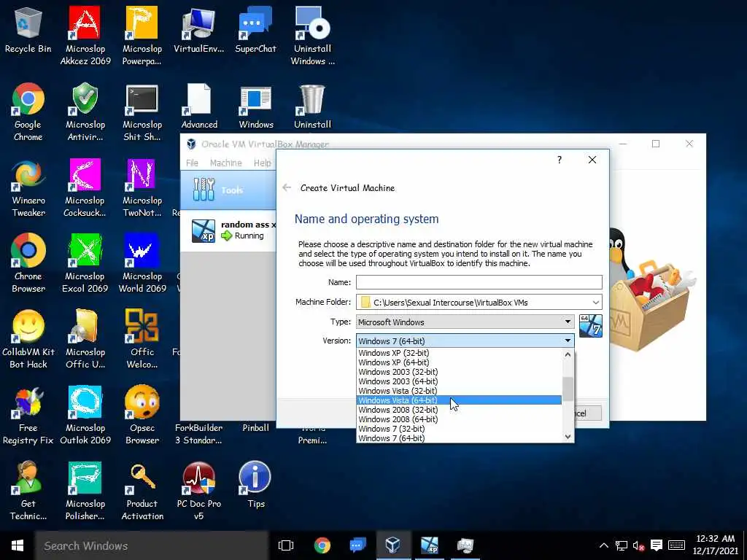Open the Recycle Bin desktop icon

tap(28, 29)
